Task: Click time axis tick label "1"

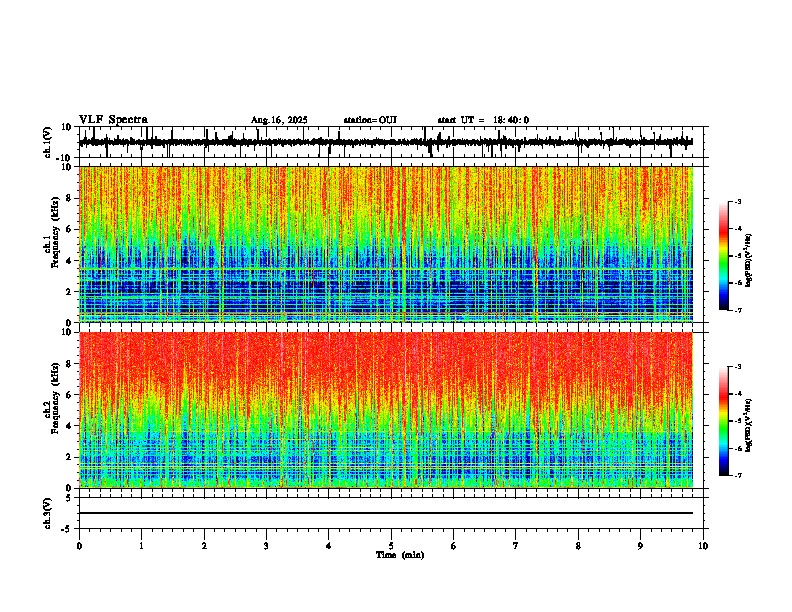Action: (141, 546)
